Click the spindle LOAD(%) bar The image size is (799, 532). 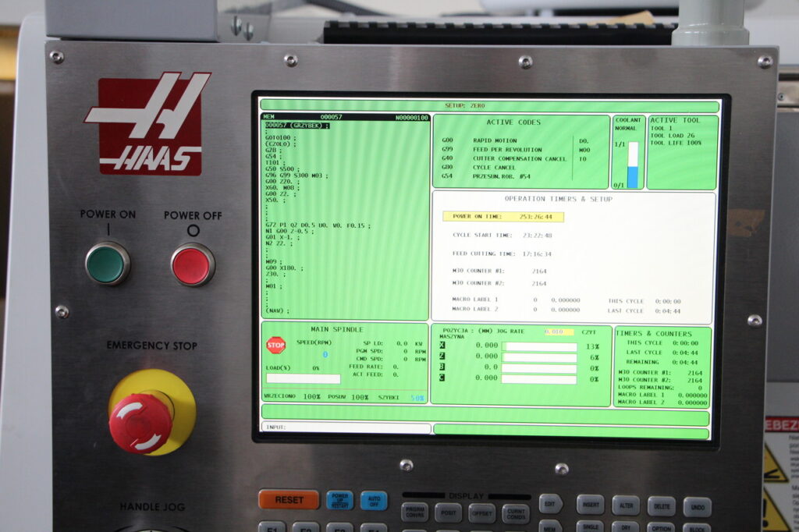click(x=303, y=379)
